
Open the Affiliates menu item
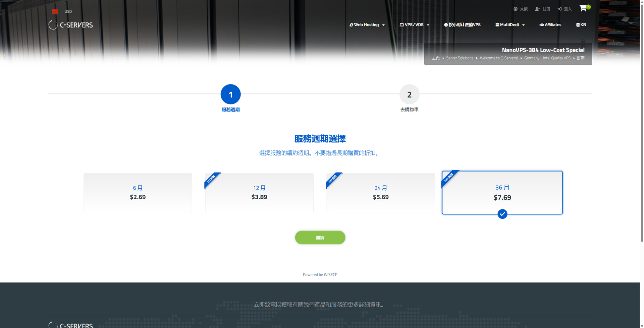(550, 25)
